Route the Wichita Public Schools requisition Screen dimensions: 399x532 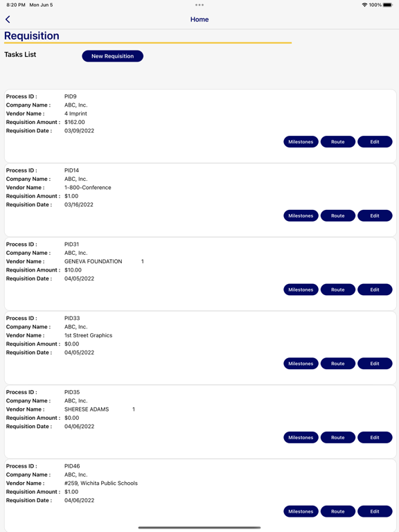[338, 511]
